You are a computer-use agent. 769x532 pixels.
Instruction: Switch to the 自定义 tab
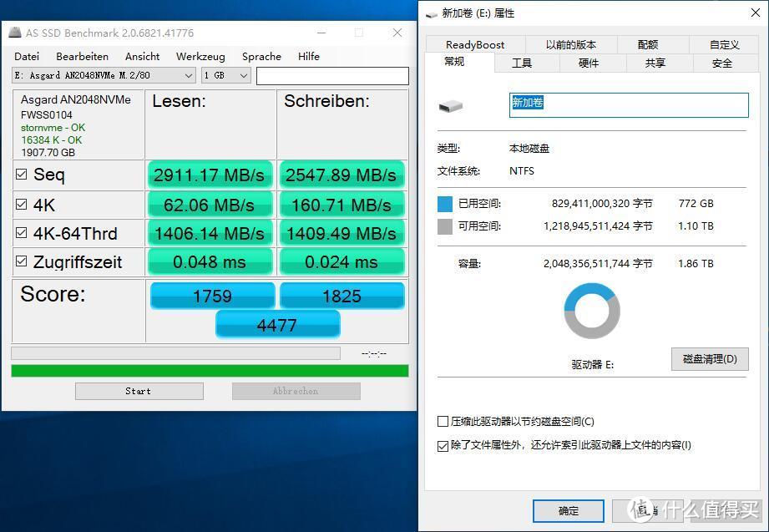pyautogui.click(x=725, y=44)
